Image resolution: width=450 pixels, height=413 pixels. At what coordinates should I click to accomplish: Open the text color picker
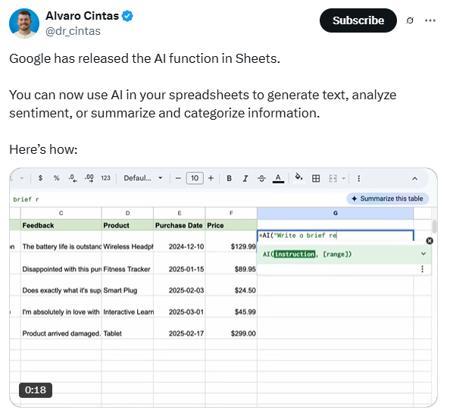[278, 178]
